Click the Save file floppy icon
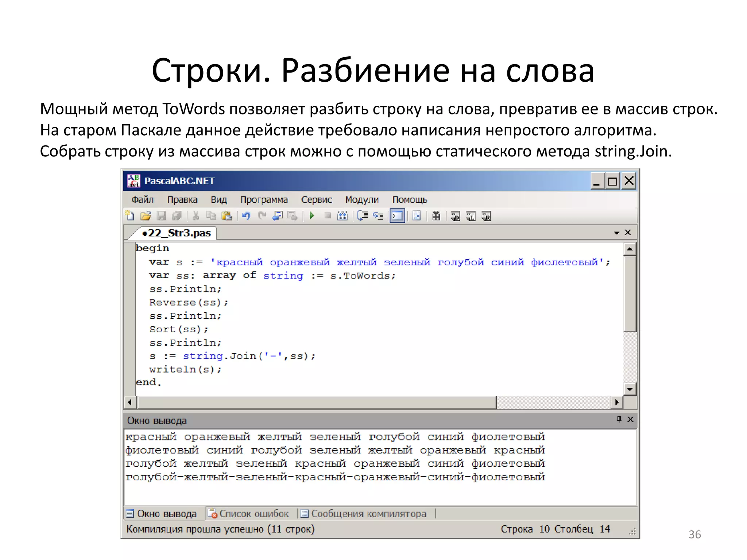 (161, 216)
